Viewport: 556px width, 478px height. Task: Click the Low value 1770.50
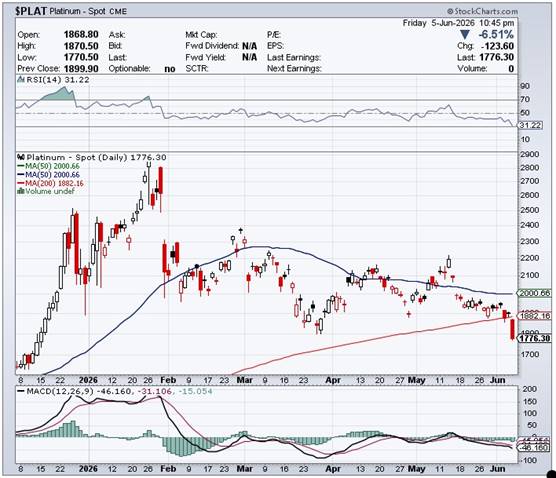[81, 57]
